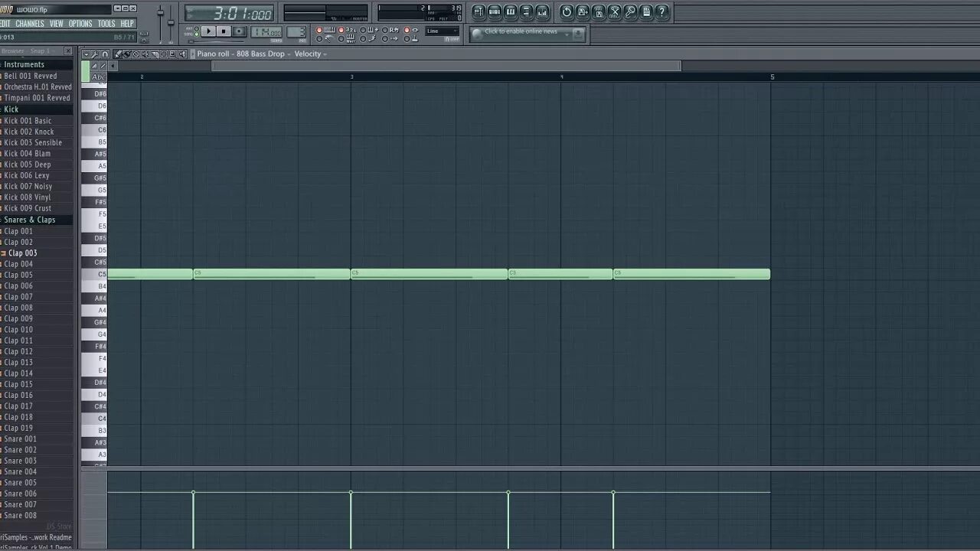Screen dimensions: 980x551
Task: Click to enable online news
Action: 521,31
